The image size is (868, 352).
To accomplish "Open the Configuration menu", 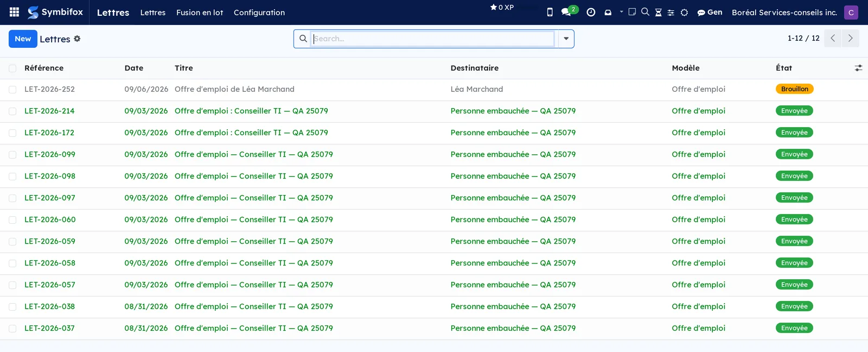I will (259, 12).
